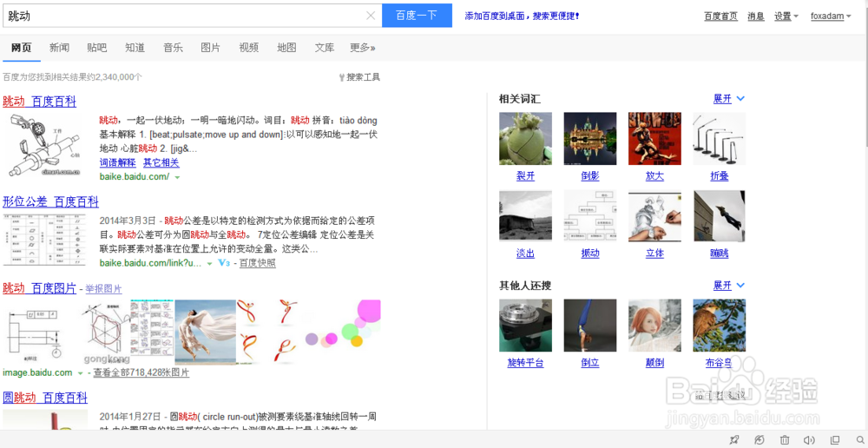Click the dancer in white image result
The height and width of the screenshot is (448, 868).
(206, 332)
